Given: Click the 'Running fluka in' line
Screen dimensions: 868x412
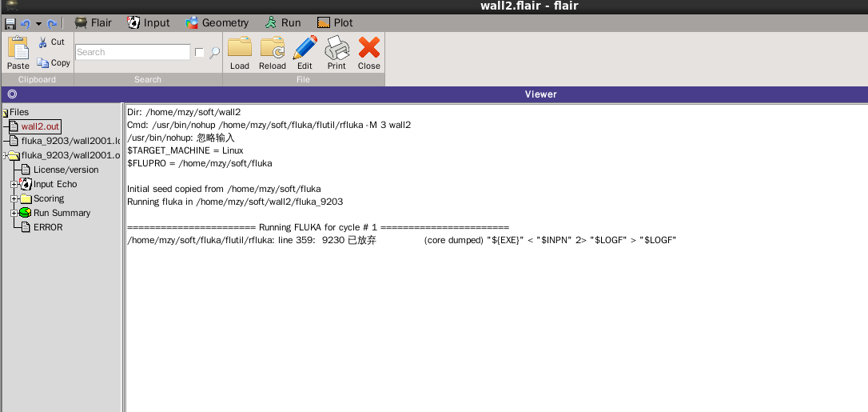Looking at the screenshot, I should 235,202.
